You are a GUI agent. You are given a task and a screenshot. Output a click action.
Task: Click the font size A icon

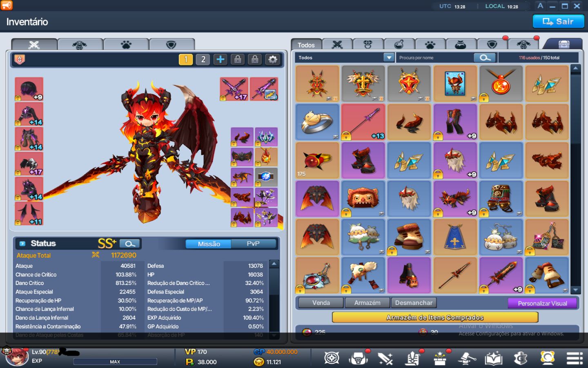(x=540, y=6)
